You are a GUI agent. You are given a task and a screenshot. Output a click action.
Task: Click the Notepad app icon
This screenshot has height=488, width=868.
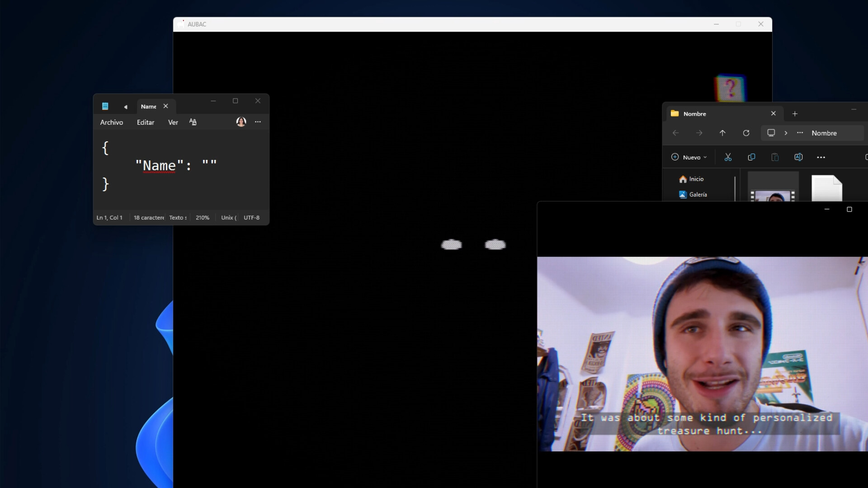[x=105, y=106]
